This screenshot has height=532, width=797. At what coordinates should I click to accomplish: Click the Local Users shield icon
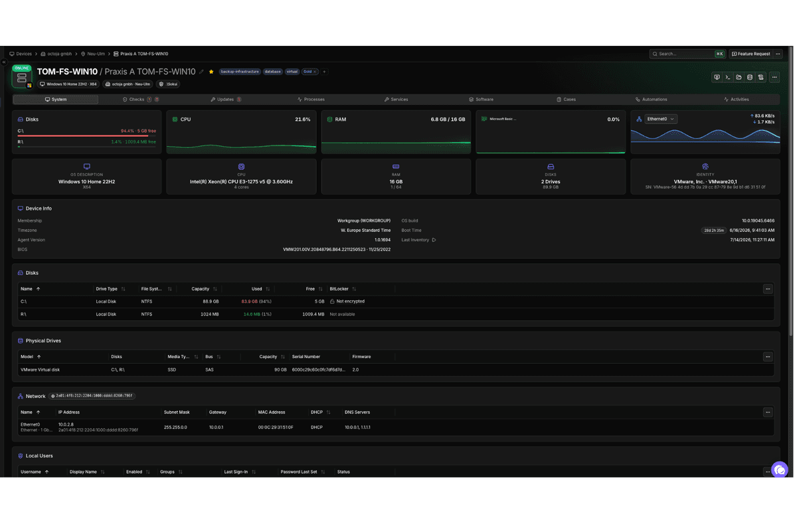click(21, 456)
